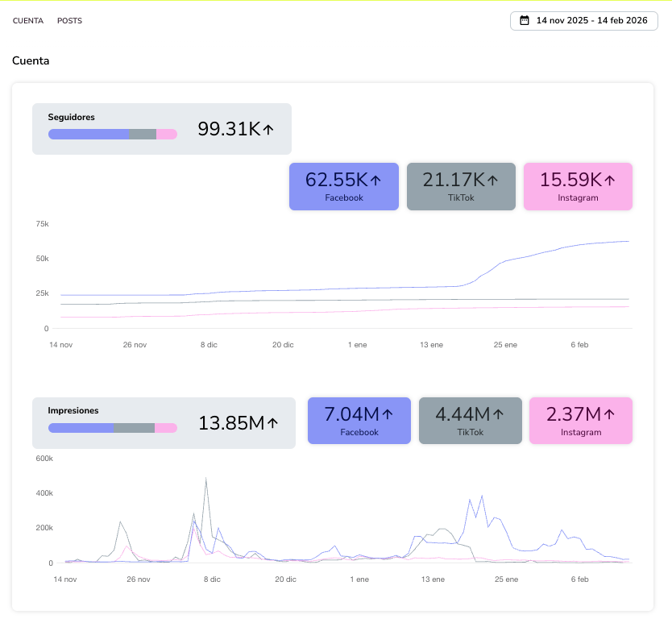Click the up arrow beside 4.44M
The height and width of the screenshot is (623, 672).
(498, 414)
